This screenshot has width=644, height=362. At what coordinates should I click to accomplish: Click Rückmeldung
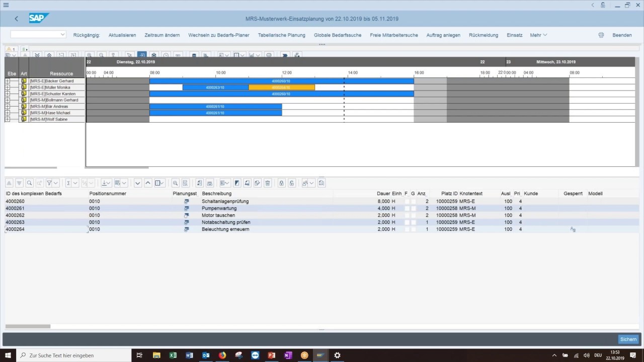point(484,35)
